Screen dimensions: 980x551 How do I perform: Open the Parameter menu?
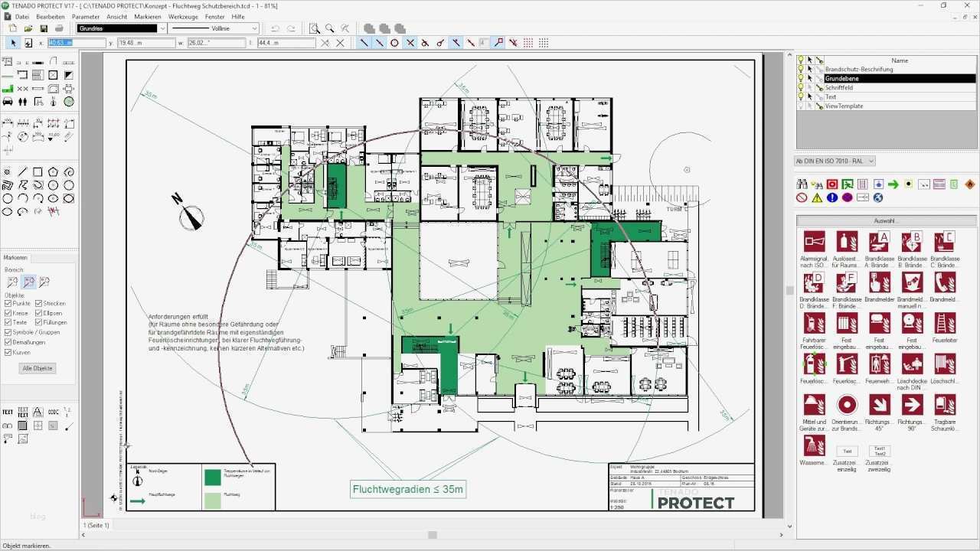click(86, 16)
